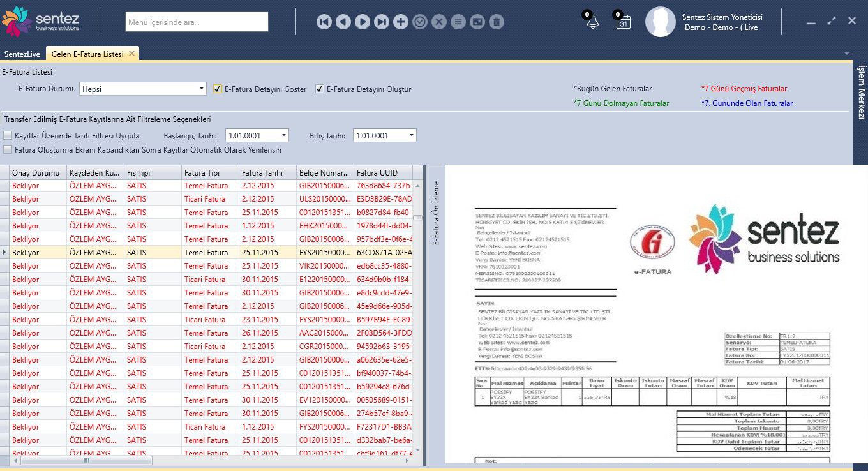868x471 pixels.
Task: Sort by Fatura Tarihi column header
Action: tap(267, 173)
